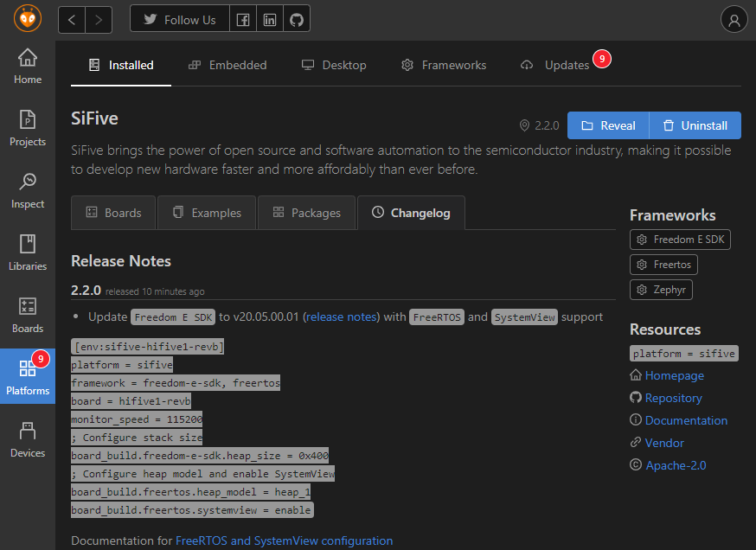Open the Examples tab
This screenshot has height=550, width=756.
coord(207,213)
